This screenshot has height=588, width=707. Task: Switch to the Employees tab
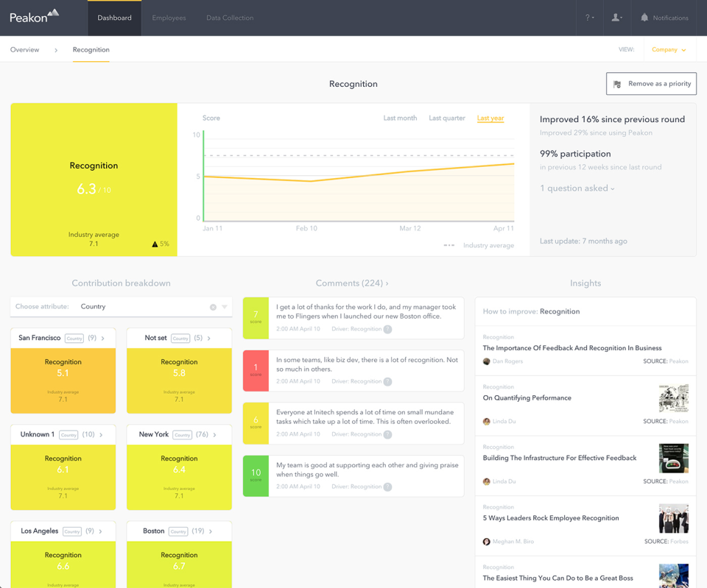169,18
